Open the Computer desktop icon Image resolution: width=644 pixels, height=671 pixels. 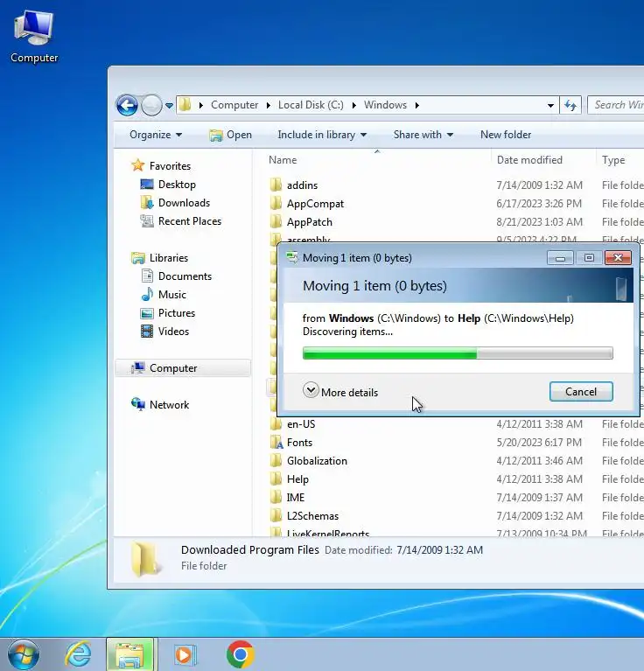(x=34, y=37)
